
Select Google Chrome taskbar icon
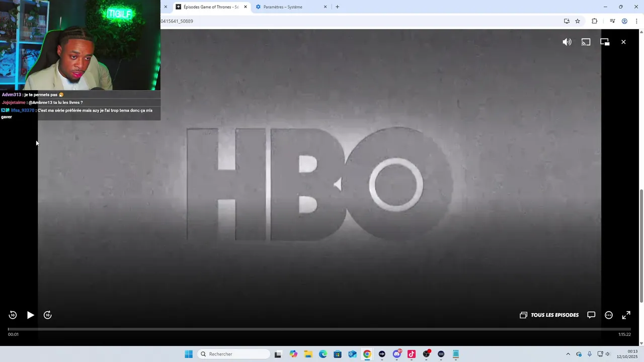[367, 354]
